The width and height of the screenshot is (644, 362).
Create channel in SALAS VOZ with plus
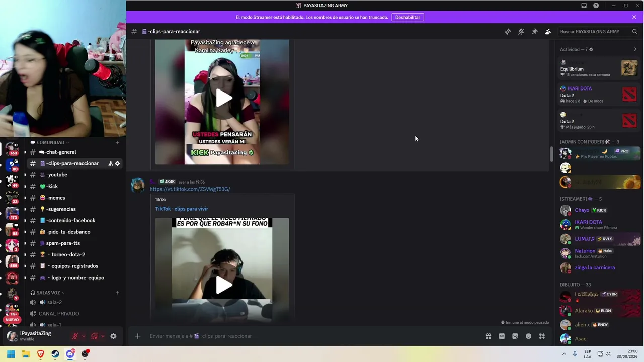[117, 293]
